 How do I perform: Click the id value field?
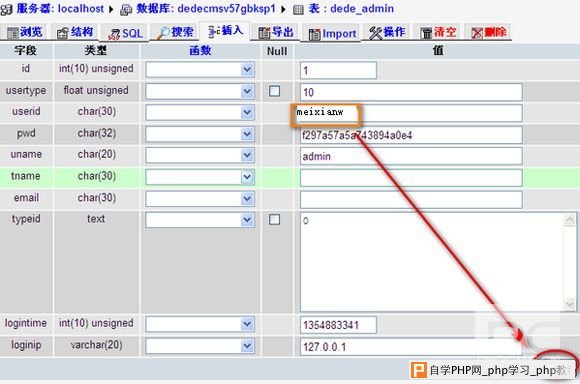point(338,70)
